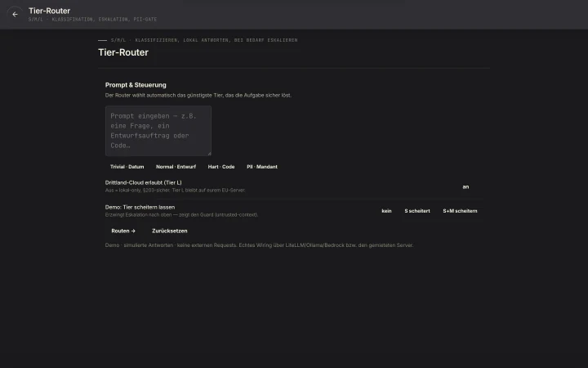
Task: Go back using the arrow icon
Action: tap(15, 14)
